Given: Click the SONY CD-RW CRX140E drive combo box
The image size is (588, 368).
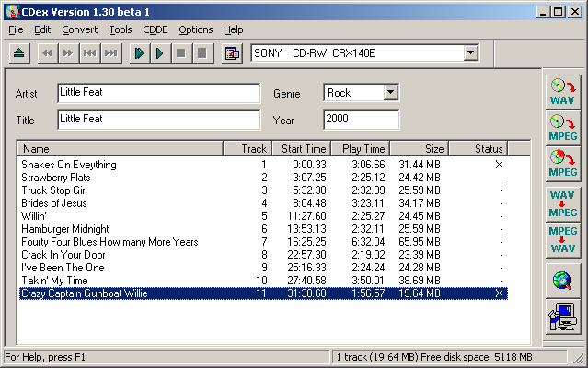Looking at the screenshot, I should click(364, 52).
